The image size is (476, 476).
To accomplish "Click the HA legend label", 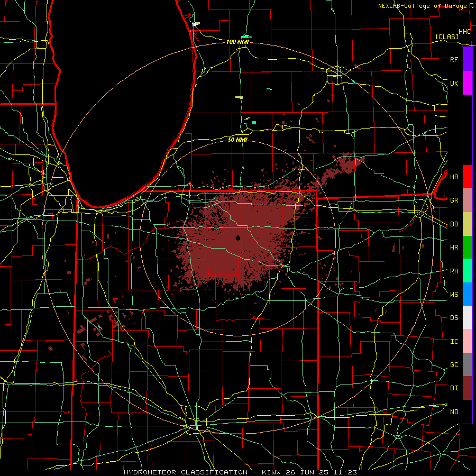I will click(x=454, y=177).
